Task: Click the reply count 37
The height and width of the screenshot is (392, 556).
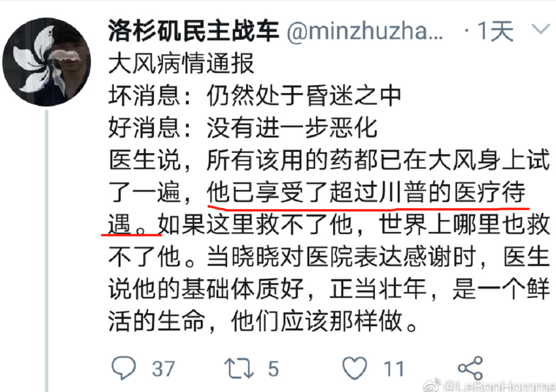Action: (x=164, y=369)
